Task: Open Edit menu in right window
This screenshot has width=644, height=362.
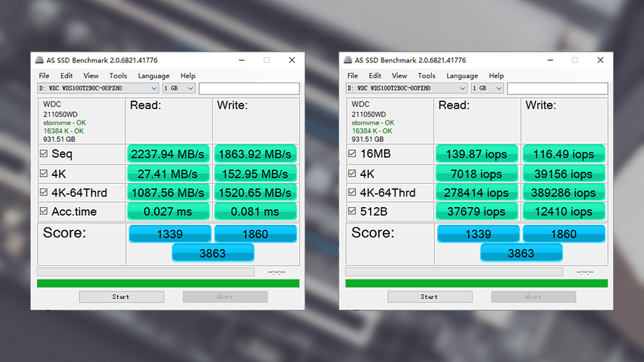Action: [x=375, y=75]
